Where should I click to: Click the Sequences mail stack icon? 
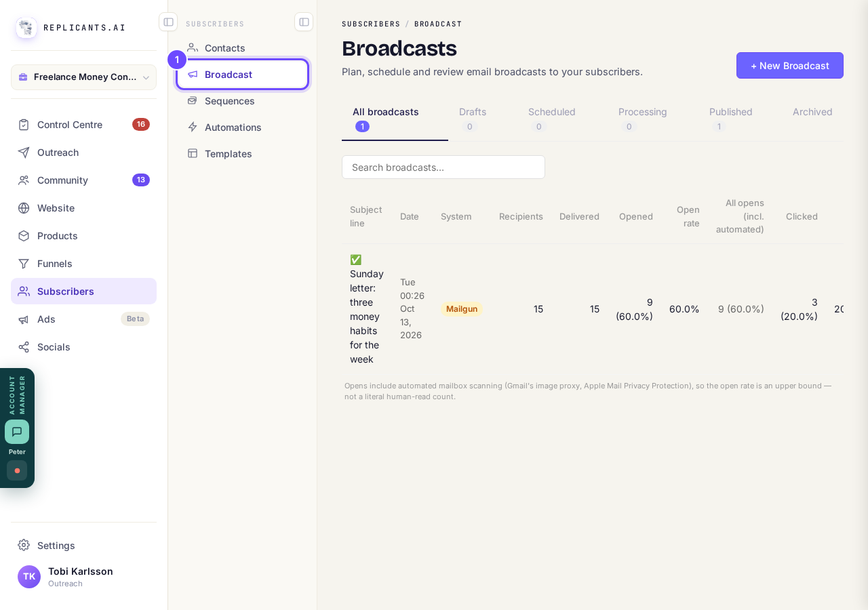tap(193, 101)
